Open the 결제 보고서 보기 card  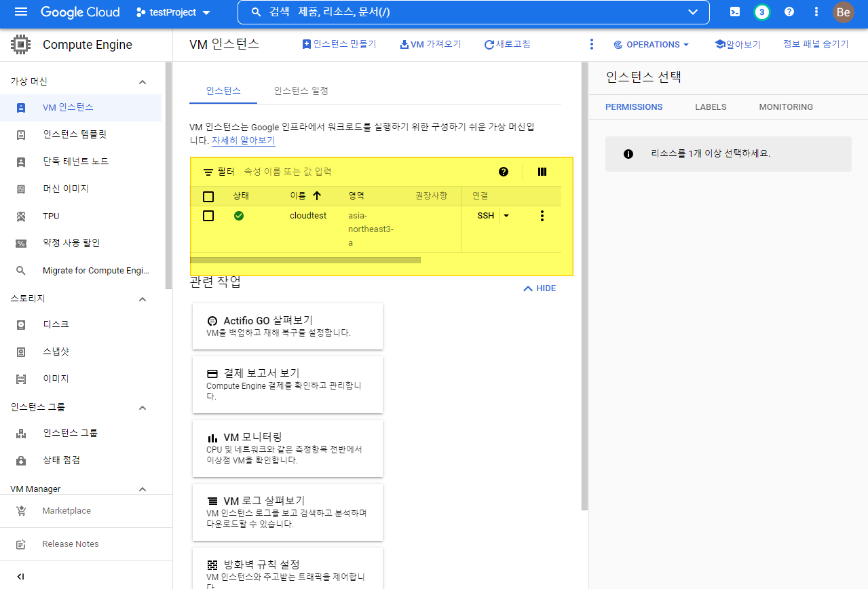click(x=288, y=385)
